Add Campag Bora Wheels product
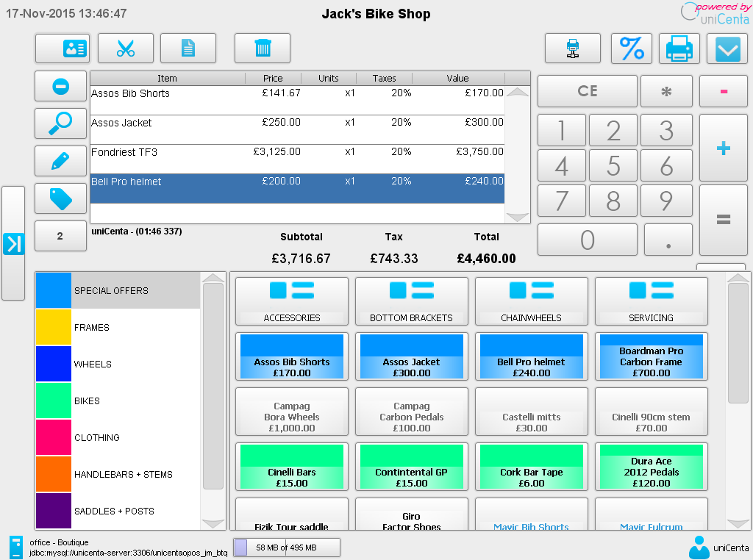The width and height of the screenshot is (753, 560). 291,412
